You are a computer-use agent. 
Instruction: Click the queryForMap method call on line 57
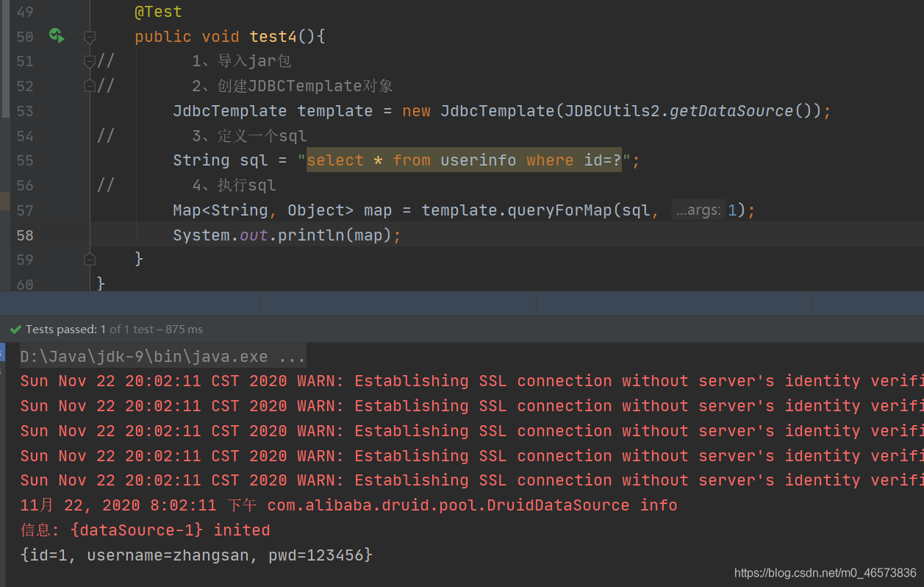click(x=560, y=210)
